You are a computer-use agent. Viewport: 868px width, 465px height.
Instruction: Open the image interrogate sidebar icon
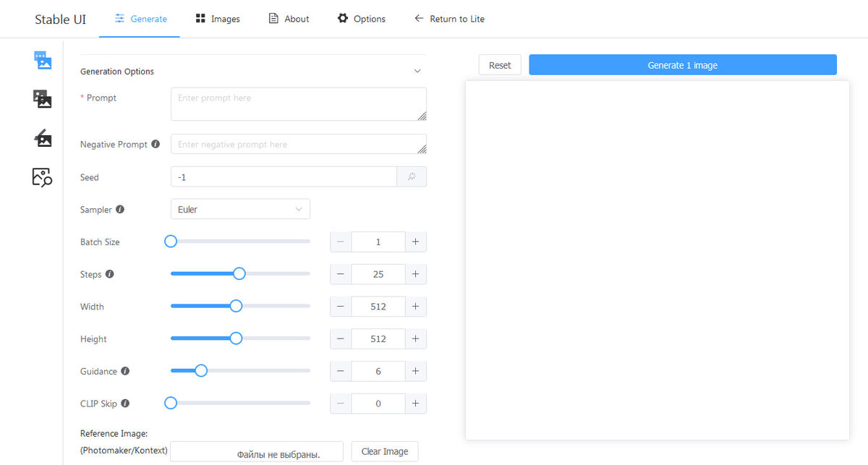(x=43, y=177)
